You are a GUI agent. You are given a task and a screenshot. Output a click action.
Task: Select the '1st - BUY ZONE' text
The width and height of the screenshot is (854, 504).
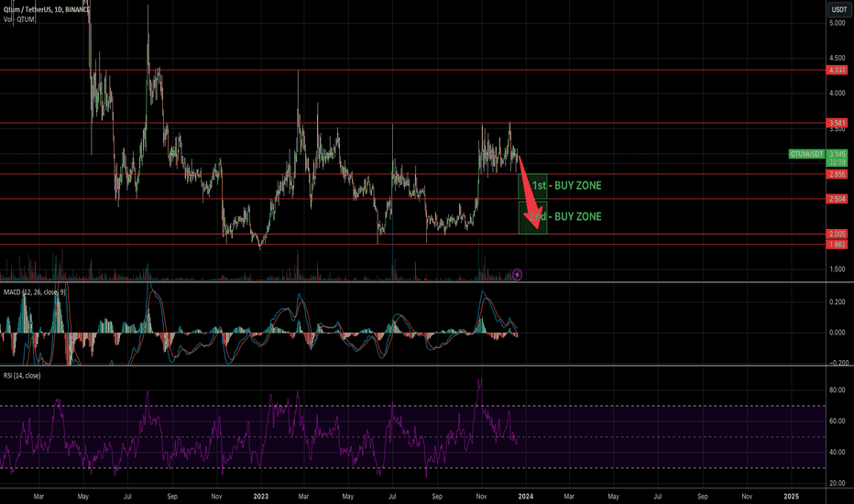(x=567, y=186)
